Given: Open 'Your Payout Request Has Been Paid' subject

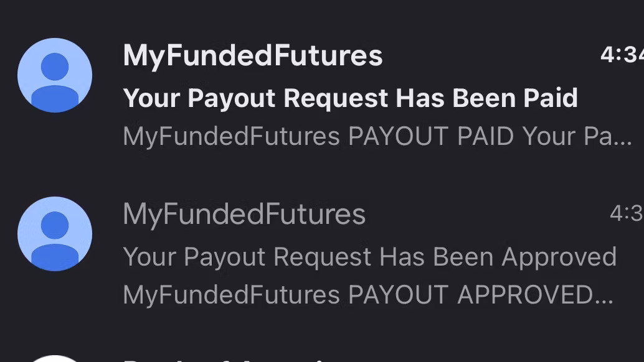Looking at the screenshot, I should point(350,98).
